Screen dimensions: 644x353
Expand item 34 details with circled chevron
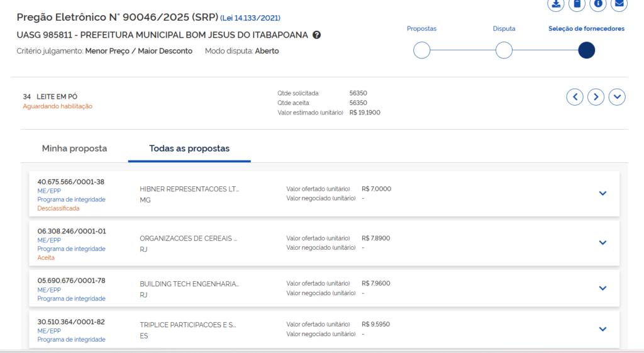point(617,97)
